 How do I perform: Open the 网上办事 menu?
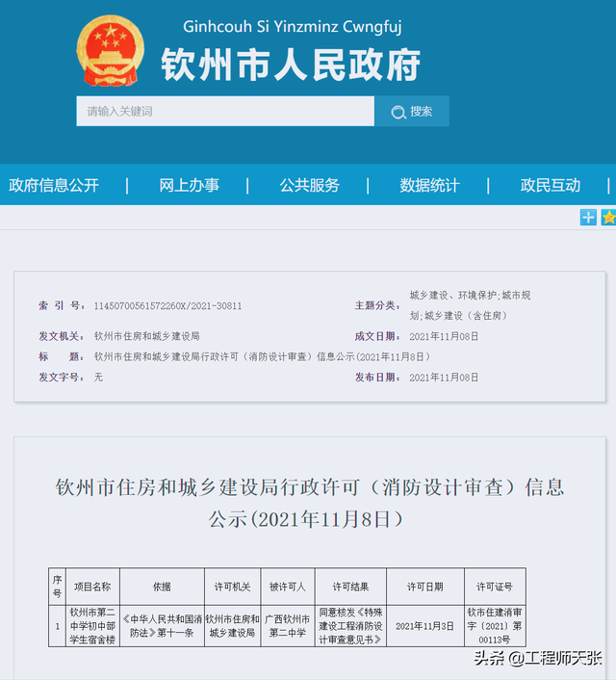point(189,185)
